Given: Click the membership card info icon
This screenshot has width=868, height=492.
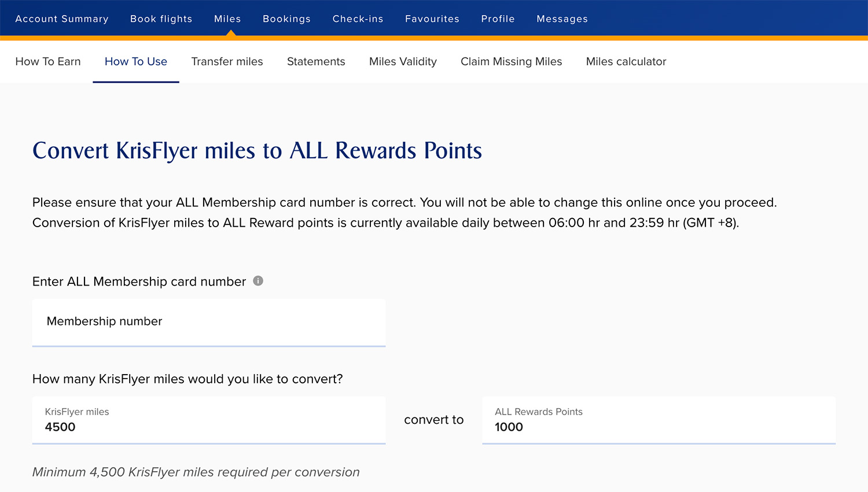Looking at the screenshot, I should click(x=258, y=281).
